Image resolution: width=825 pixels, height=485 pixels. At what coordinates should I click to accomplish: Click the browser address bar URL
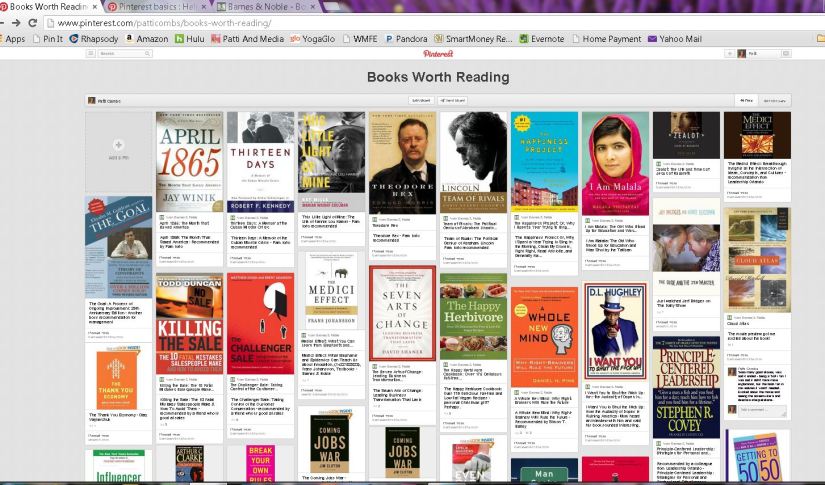point(170,22)
